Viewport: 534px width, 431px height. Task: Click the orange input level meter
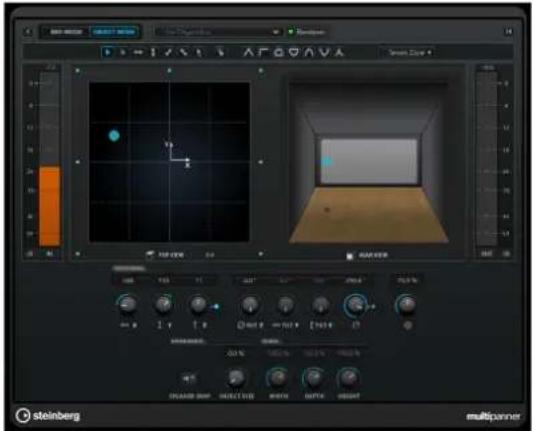pos(50,206)
